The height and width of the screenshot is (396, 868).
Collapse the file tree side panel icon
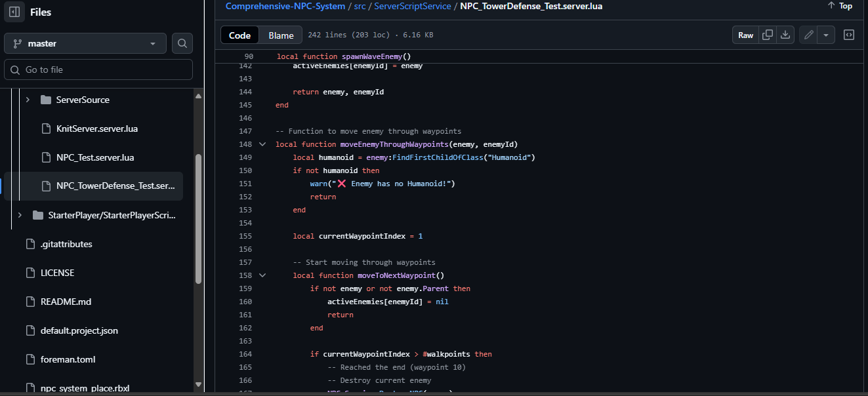(14, 12)
